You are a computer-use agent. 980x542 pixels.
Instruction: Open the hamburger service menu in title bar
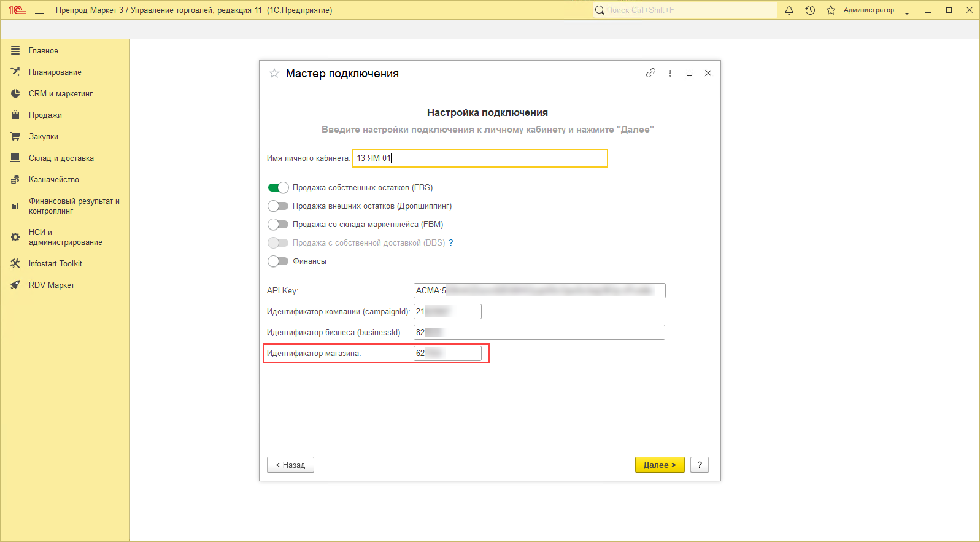coord(39,10)
